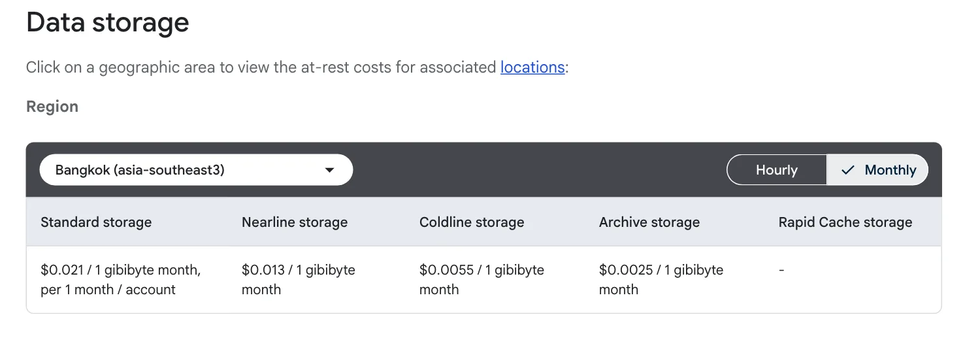
Task: Select the $0.013 Nearline price cell
Action: coord(299,280)
